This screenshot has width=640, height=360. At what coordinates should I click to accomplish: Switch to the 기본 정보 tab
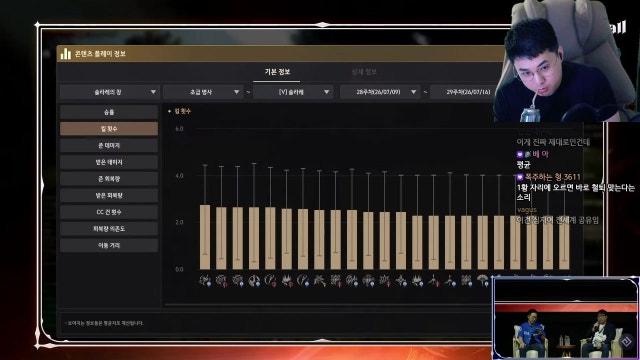pos(277,72)
